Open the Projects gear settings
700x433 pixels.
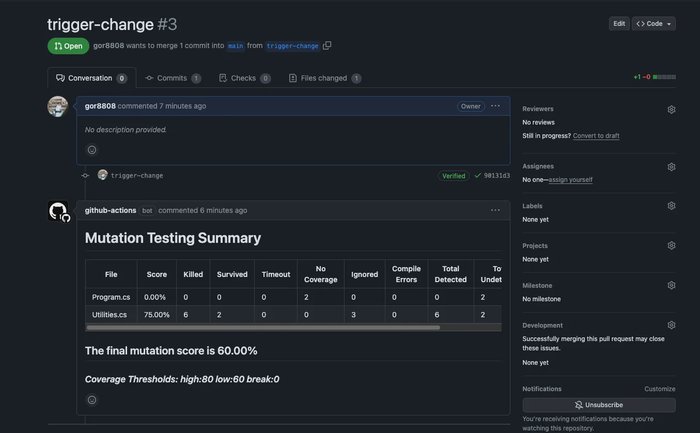(x=671, y=246)
